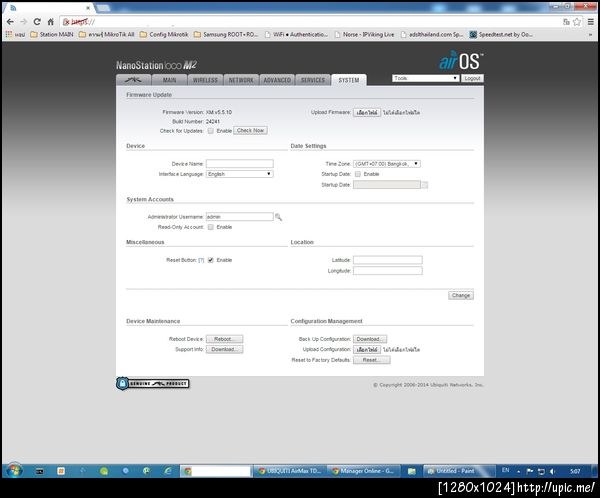Click the Administrator Username field
This screenshot has height=498, width=600.
point(240,217)
